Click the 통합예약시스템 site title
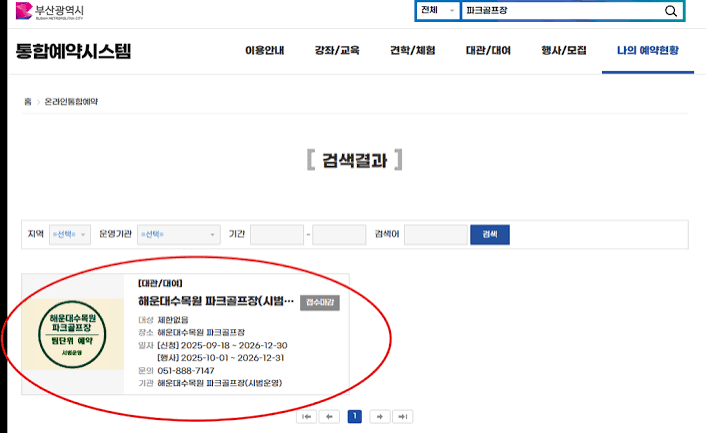 [x=73, y=51]
